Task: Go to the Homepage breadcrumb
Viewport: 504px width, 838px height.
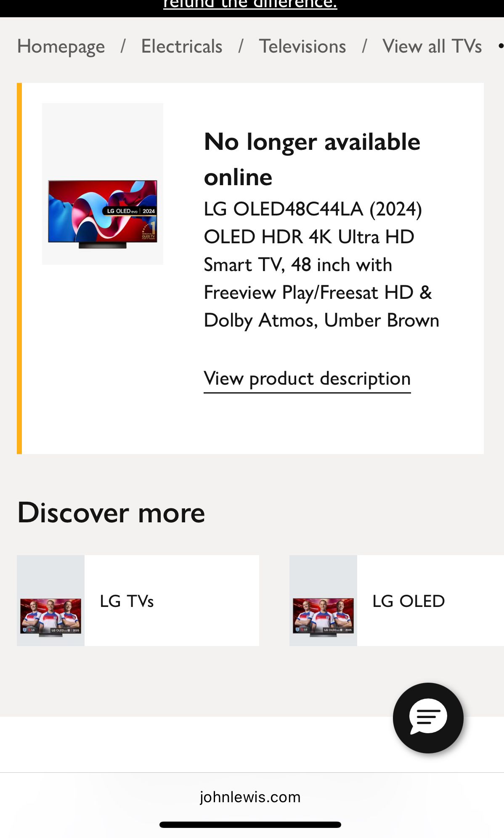Action: pyautogui.click(x=61, y=46)
